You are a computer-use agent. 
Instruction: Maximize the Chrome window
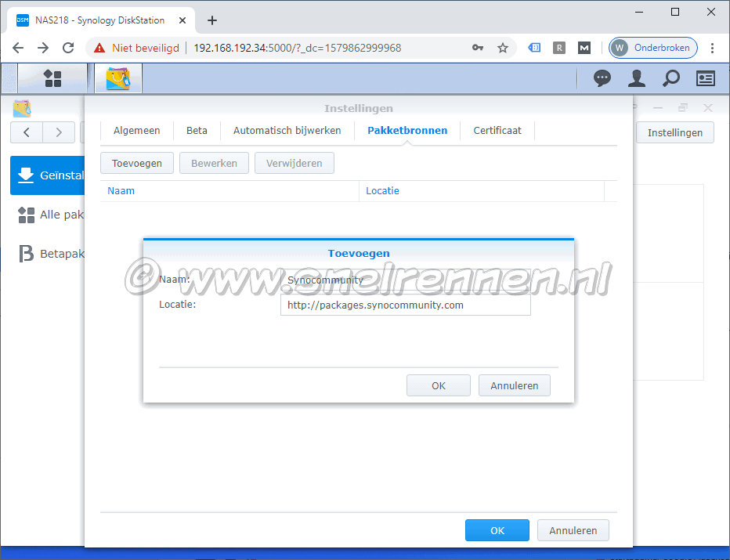(675, 12)
